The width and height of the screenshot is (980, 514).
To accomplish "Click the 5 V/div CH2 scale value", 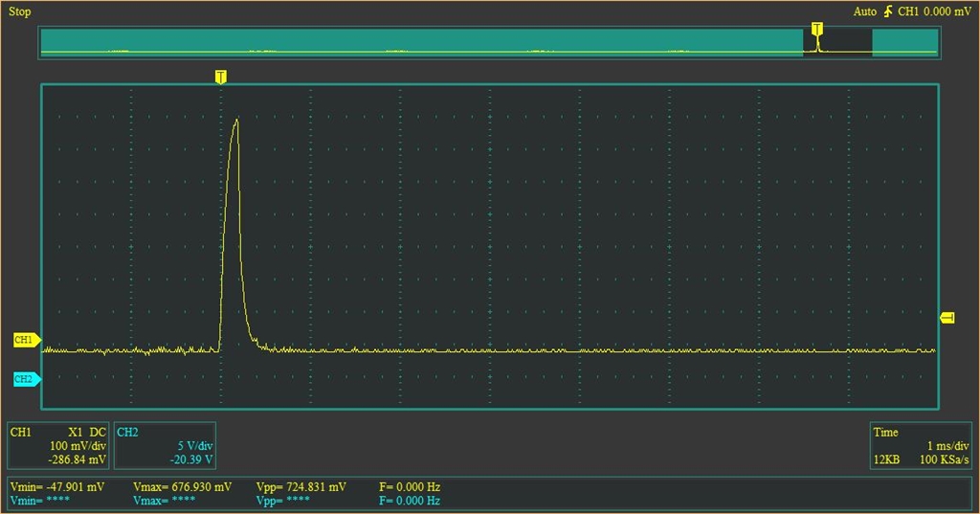I will (195, 446).
